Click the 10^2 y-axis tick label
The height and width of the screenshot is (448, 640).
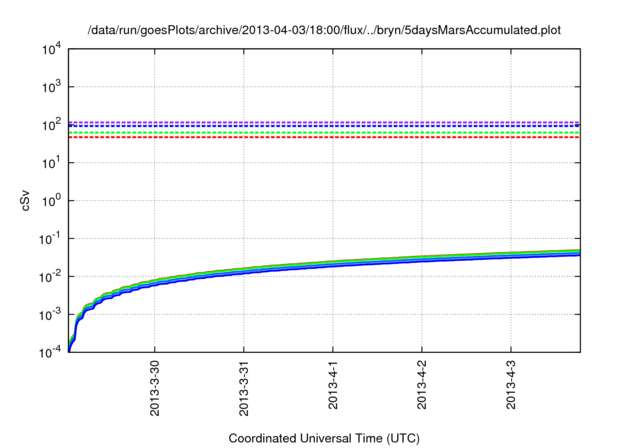coord(50,125)
